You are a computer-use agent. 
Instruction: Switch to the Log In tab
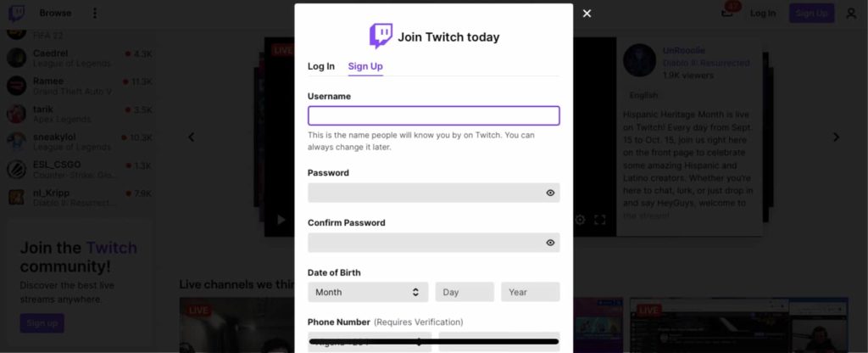[321, 66]
